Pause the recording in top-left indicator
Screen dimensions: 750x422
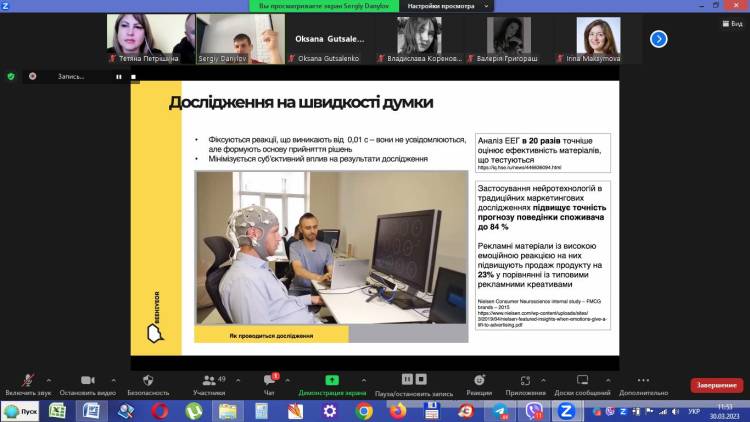tap(118, 76)
